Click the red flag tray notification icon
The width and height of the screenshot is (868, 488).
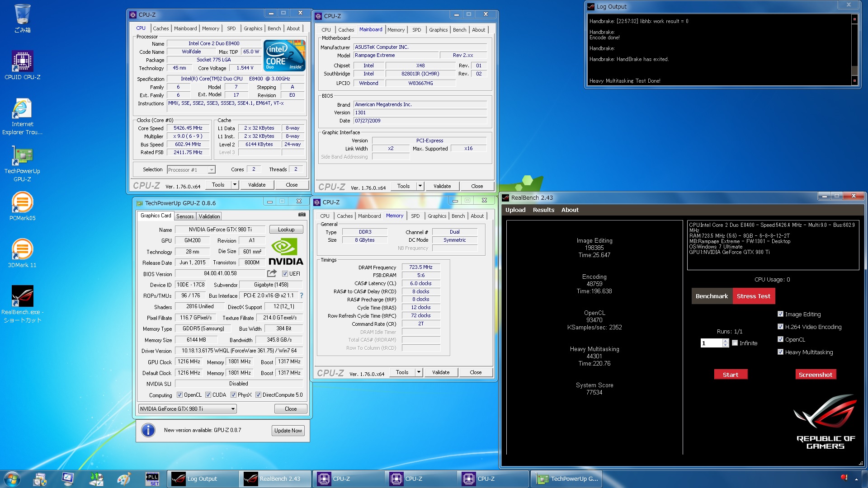tap(844, 478)
